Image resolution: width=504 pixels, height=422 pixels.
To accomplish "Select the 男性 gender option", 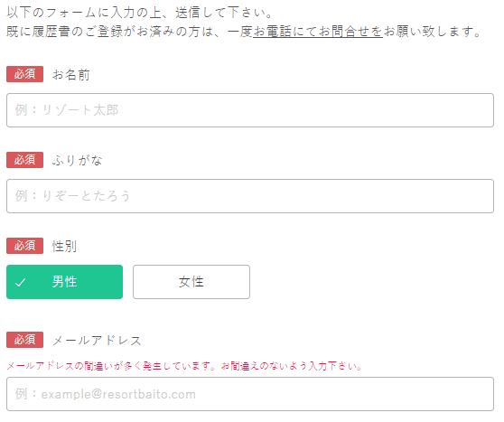I will [65, 282].
